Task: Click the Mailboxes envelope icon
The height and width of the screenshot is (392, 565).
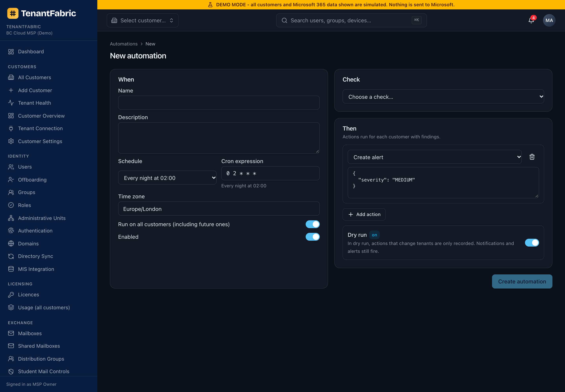Action: click(x=11, y=333)
